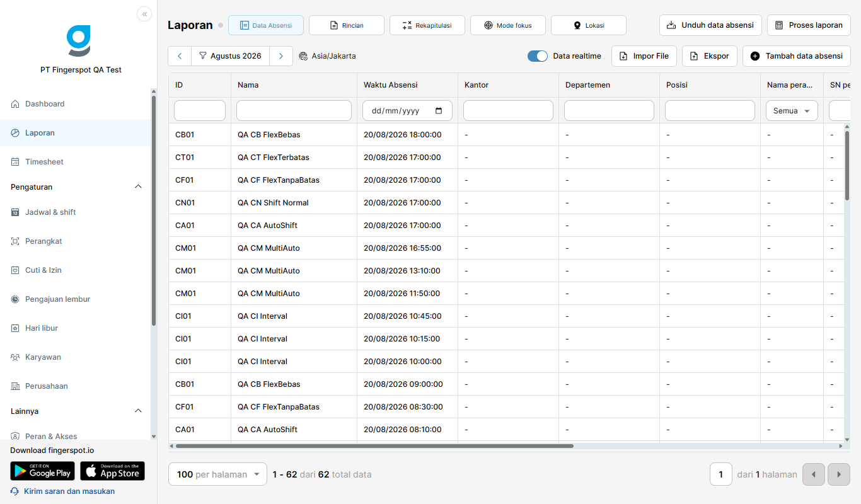Image resolution: width=861 pixels, height=504 pixels.
Task: Click the page number input box
Action: [x=721, y=474]
